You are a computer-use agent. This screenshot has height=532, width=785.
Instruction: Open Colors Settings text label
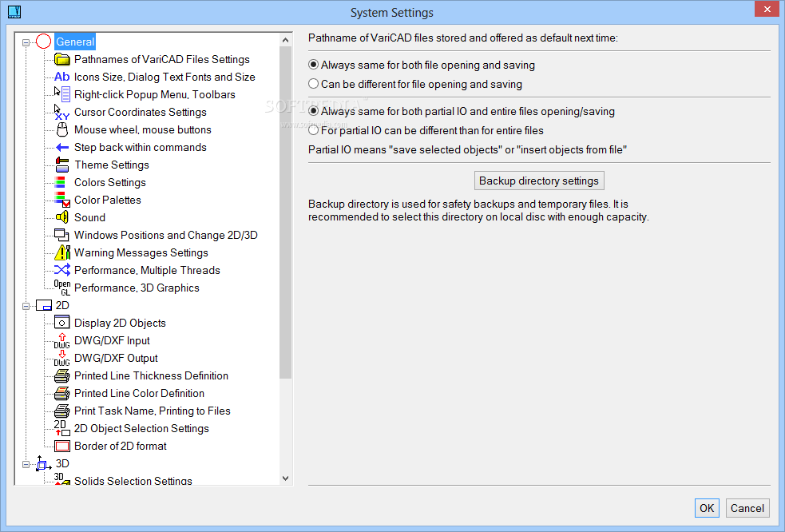pos(110,182)
